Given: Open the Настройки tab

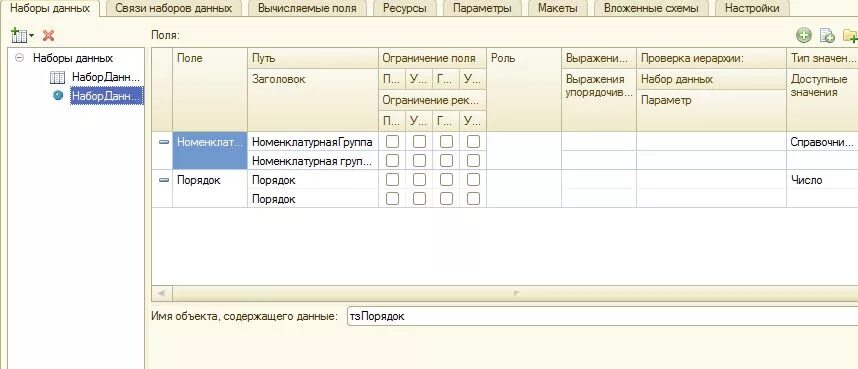Looking at the screenshot, I should coord(752,8).
